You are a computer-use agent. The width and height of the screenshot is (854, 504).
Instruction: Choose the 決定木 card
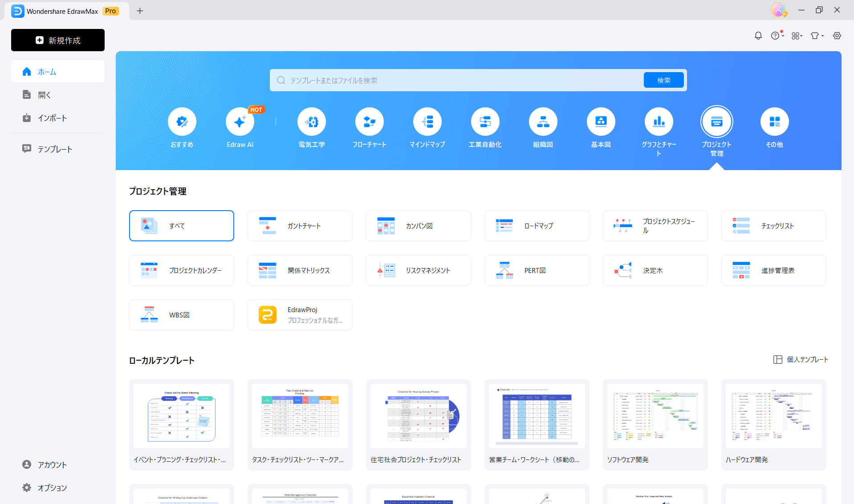[x=655, y=270]
